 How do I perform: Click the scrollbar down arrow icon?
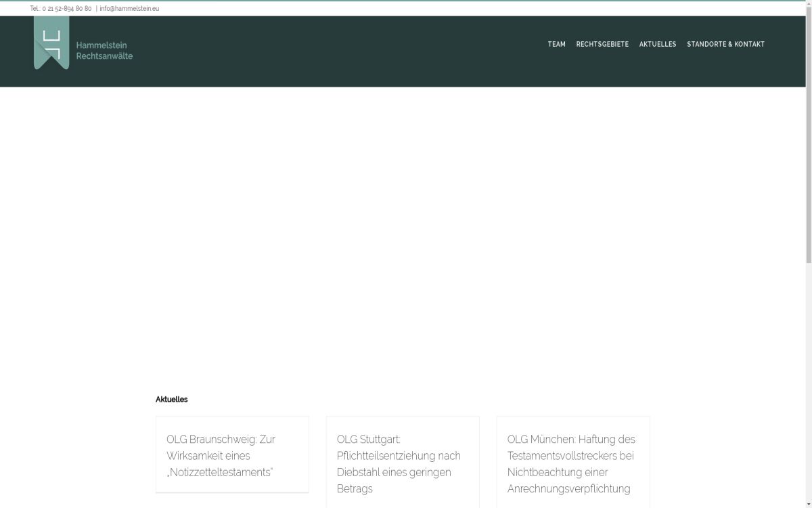tap(808, 504)
